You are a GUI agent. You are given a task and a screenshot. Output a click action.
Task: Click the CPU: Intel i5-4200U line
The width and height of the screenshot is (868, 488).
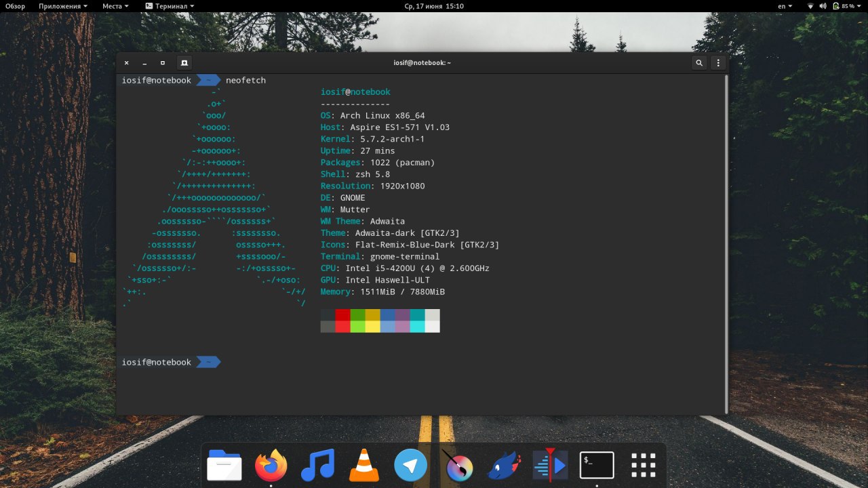pyautogui.click(x=405, y=268)
